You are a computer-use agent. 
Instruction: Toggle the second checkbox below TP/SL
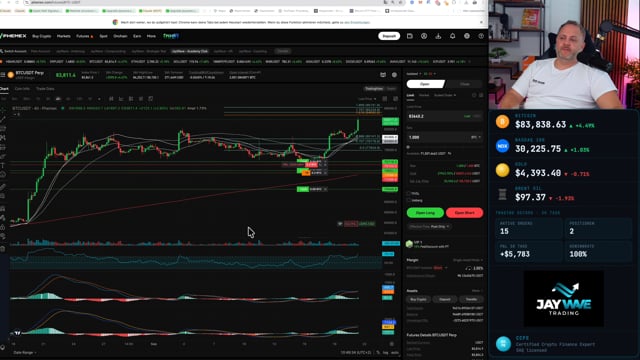[409, 200]
